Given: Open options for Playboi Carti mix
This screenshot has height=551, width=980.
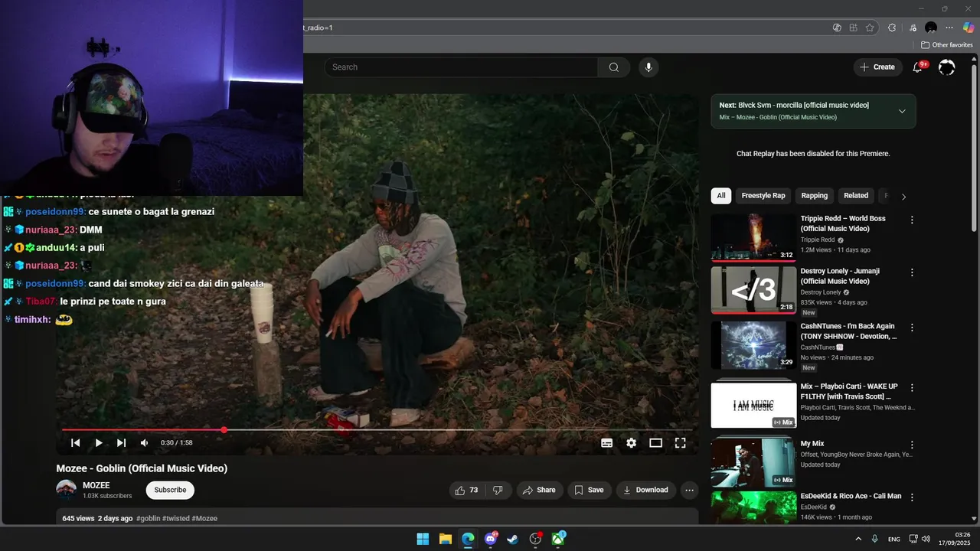Looking at the screenshot, I should [x=912, y=388].
